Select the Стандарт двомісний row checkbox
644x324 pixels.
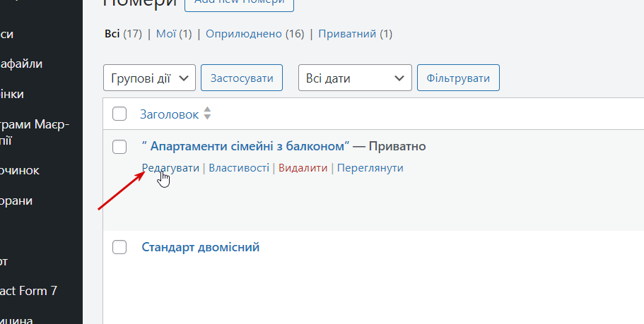pyautogui.click(x=119, y=247)
